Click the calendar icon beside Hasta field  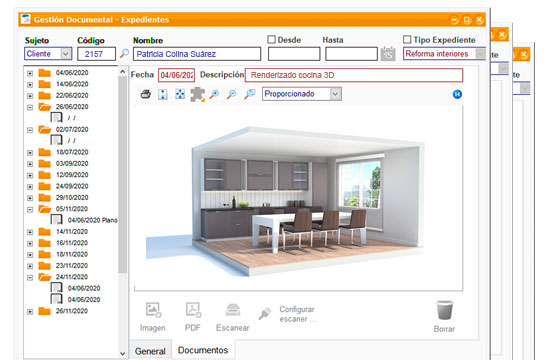(x=388, y=54)
